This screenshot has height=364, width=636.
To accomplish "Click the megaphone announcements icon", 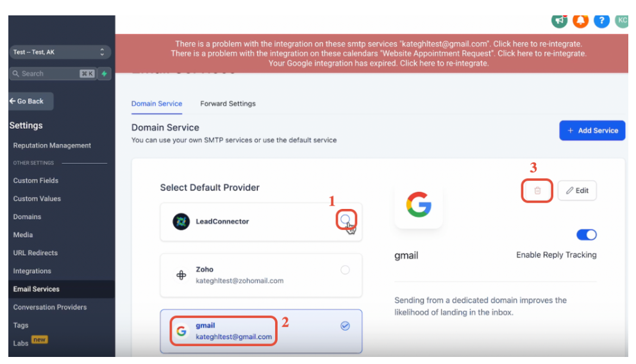I will 559,21.
